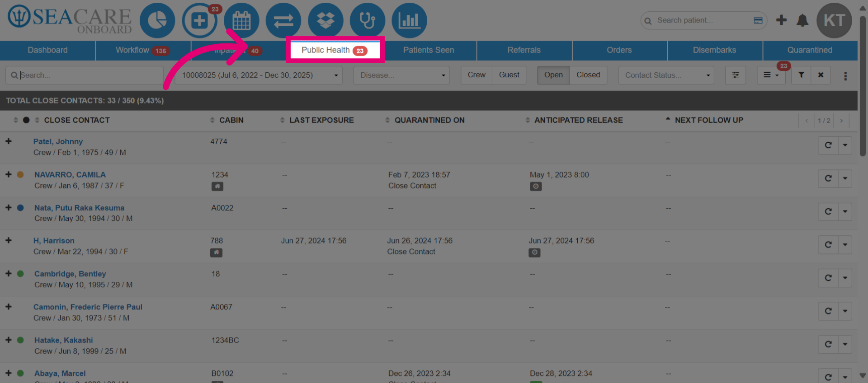The width and height of the screenshot is (868, 383).
Task: Switch to the Dashboard tab
Action: tap(47, 50)
